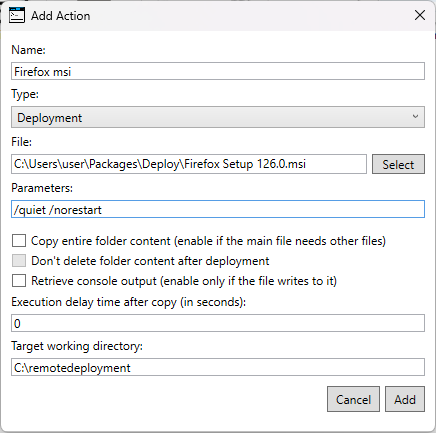Screen dimensions: 436x433
Task: Click the Parameters: label
Action: point(42,188)
